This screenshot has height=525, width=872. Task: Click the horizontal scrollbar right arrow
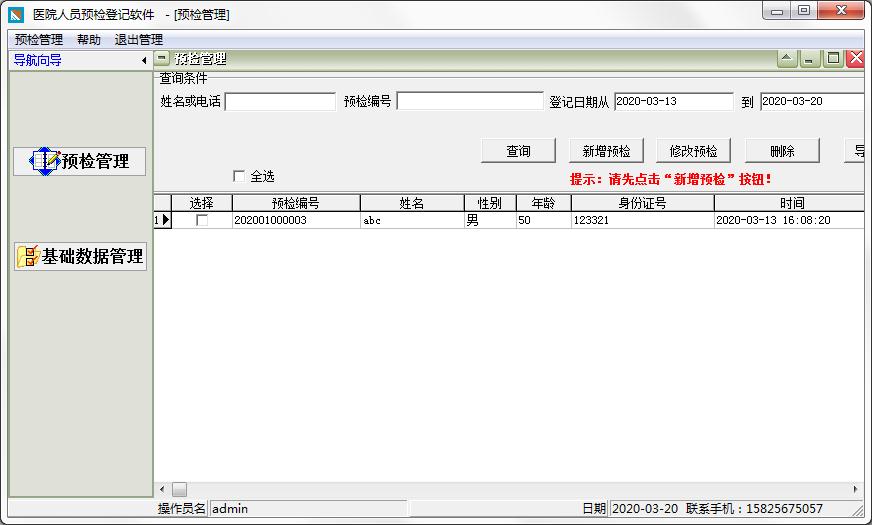tap(855, 489)
